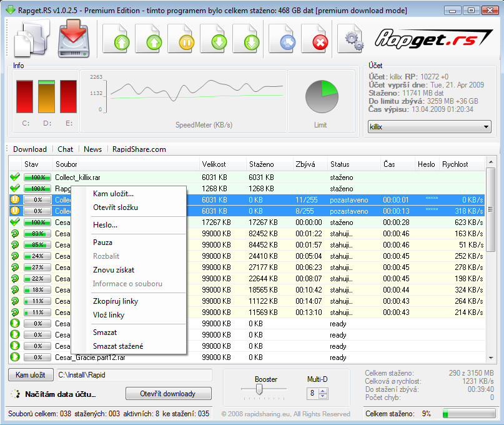
Task: Click the downloading icon on the 24% row
Action: tap(15, 256)
